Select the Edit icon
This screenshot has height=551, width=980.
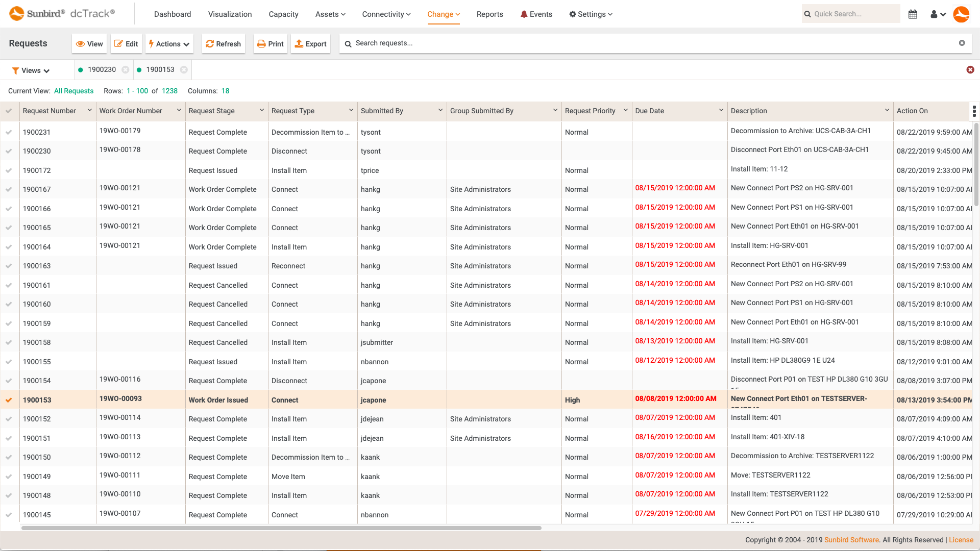(118, 44)
